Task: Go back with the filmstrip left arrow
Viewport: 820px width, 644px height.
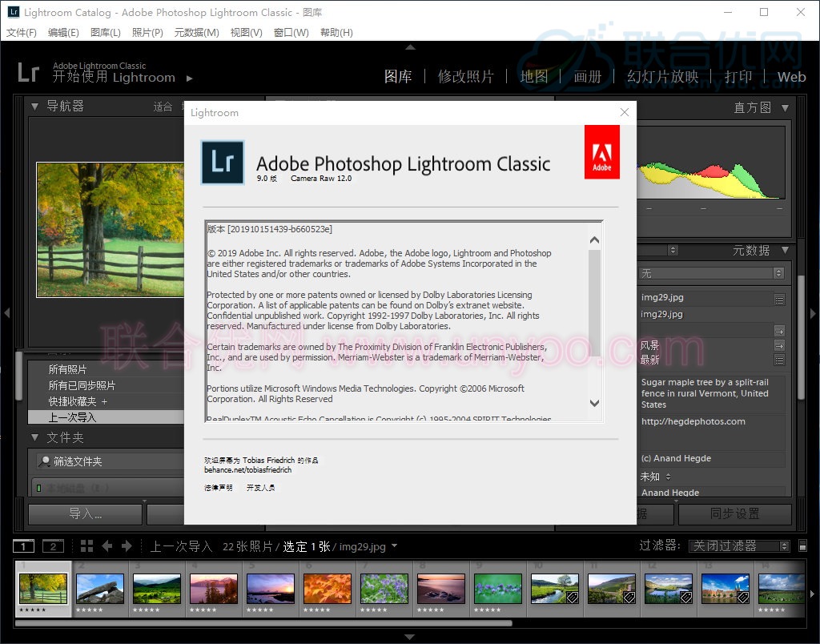Action: (x=107, y=546)
